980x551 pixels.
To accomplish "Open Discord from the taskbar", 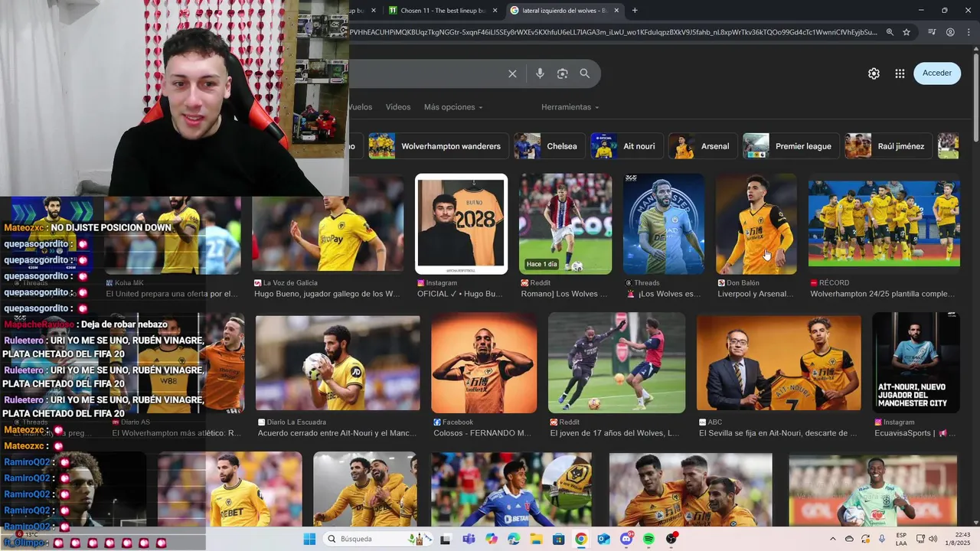I will point(626,539).
